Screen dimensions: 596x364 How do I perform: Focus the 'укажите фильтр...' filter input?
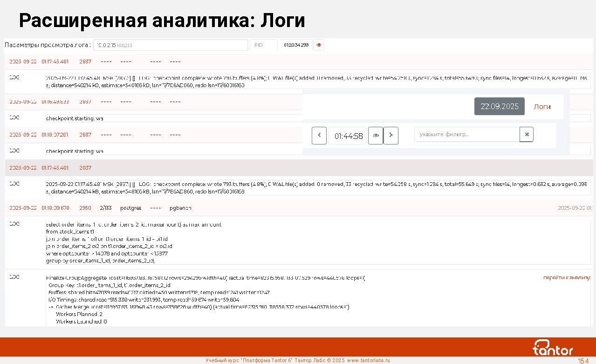(x=466, y=134)
